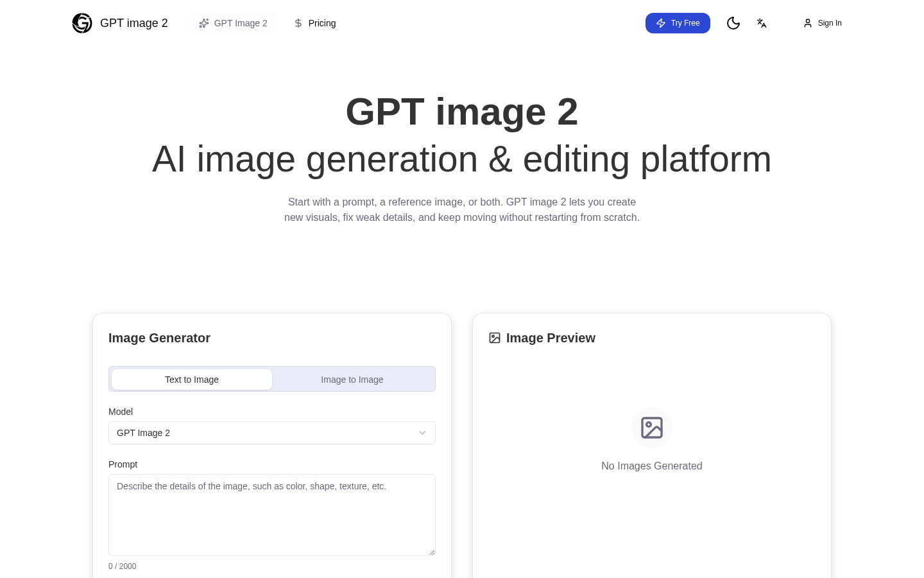Click the 0 / 2000 character counter
This screenshot has height=578, width=924.
(123, 566)
